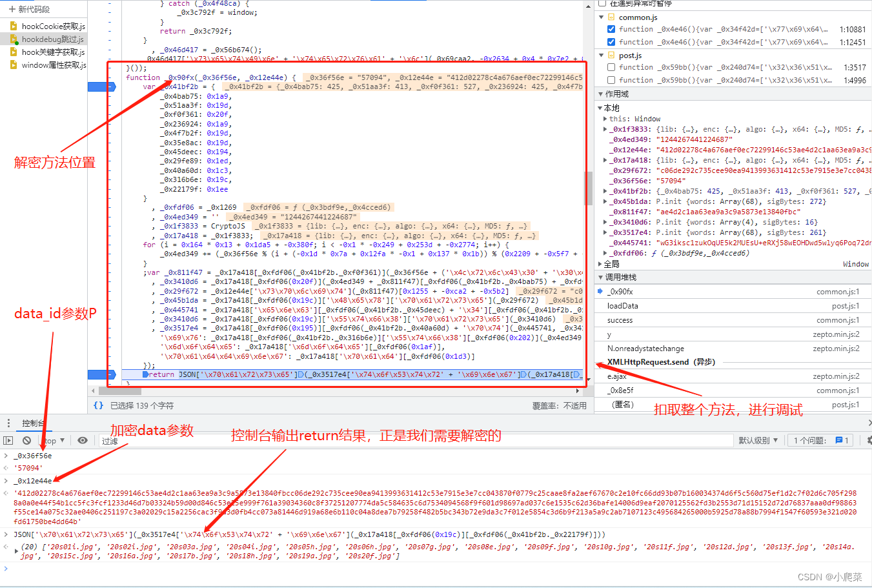Expand the _0x45b1da scope variable

605,201
